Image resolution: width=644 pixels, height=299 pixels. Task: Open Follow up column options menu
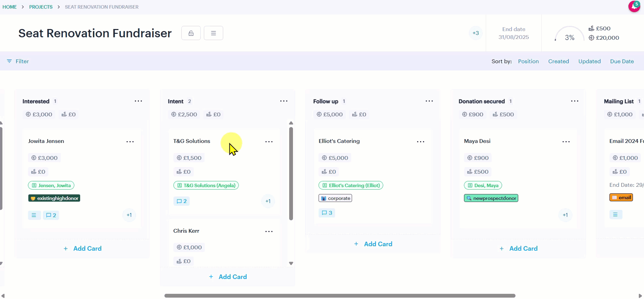tap(429, 101)
